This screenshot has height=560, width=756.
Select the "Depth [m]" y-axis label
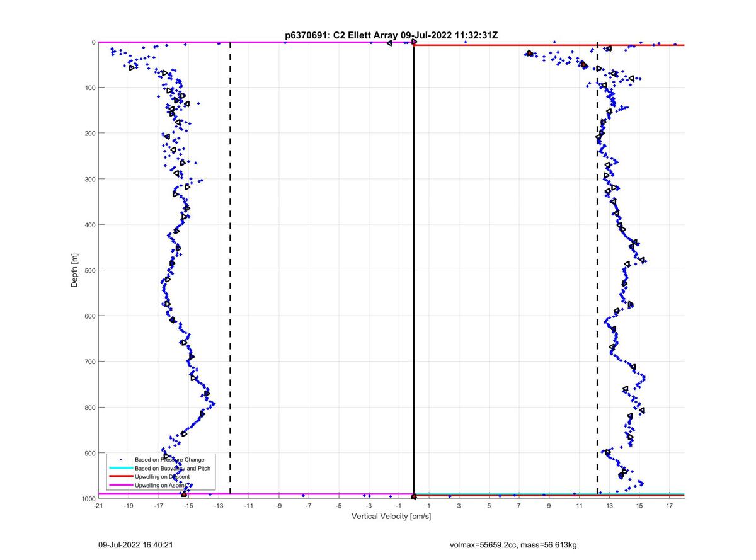(x=74, y=270)
